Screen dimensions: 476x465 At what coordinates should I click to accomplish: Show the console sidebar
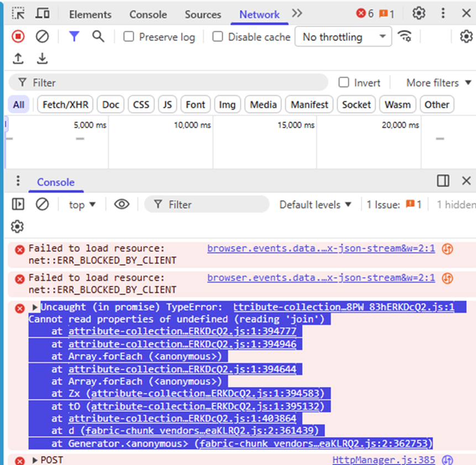18,204
